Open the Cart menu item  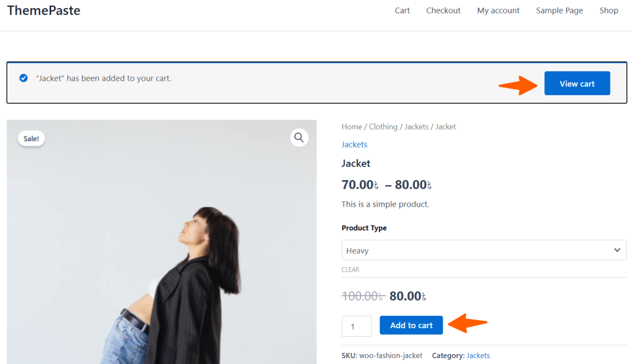click(x=402, y=10)
